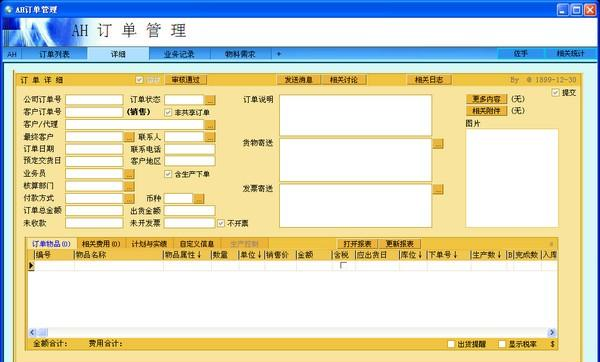Image resolution: width=600 pixels, height=362 pixels.
Task: Click the AH订单管理 title bar app icon
Action: click(x=8, y=9)
